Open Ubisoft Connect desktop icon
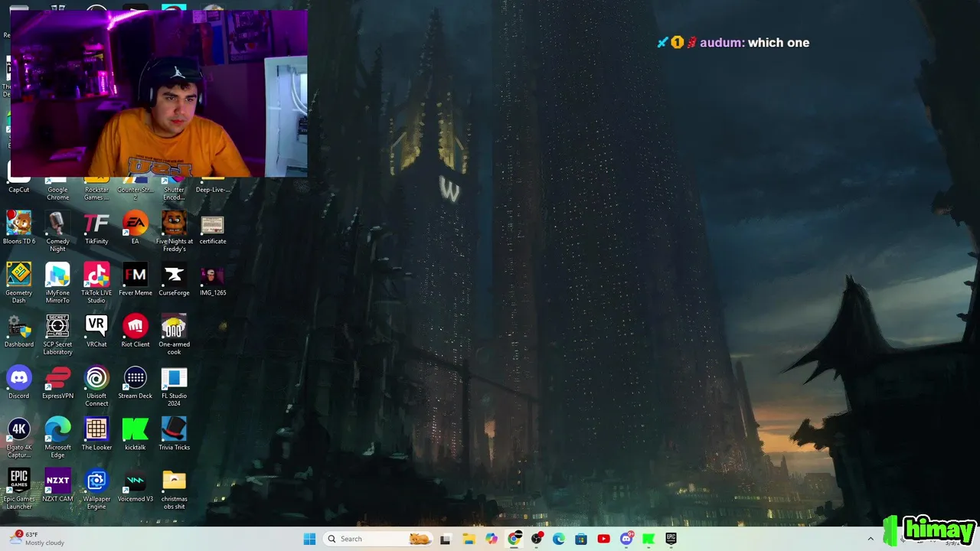 pos(96,378)
